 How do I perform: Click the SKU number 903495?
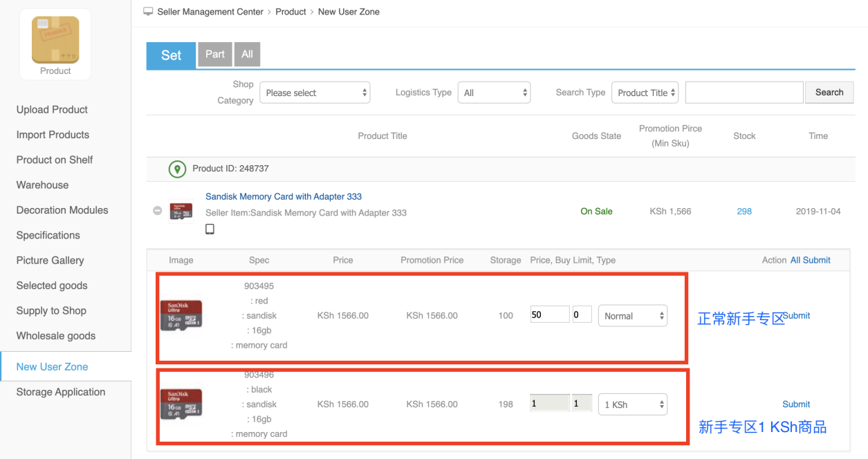pyautogui.click(x=259, y=286)
